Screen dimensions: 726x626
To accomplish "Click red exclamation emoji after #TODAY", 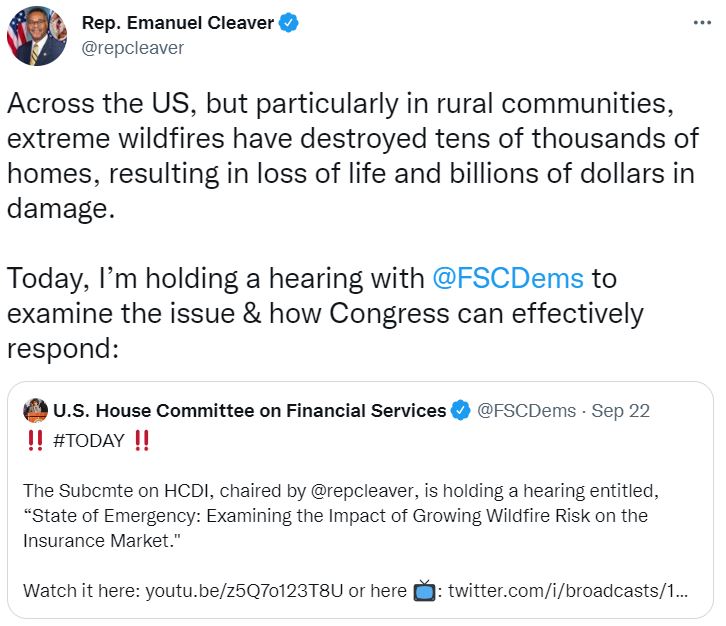I will [141, 441].
